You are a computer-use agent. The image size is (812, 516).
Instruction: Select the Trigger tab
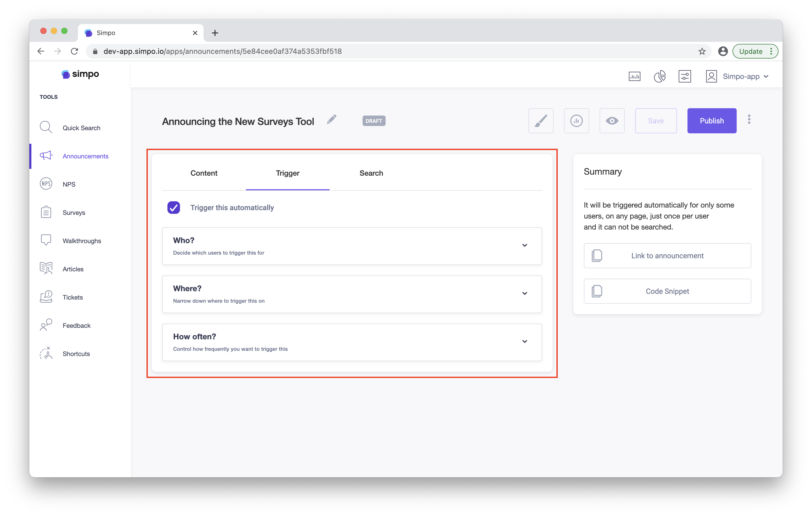287,173
